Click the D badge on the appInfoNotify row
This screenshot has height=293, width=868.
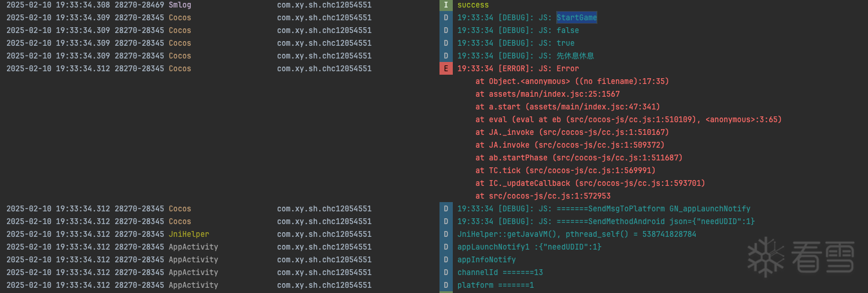[x=446, y=259]
